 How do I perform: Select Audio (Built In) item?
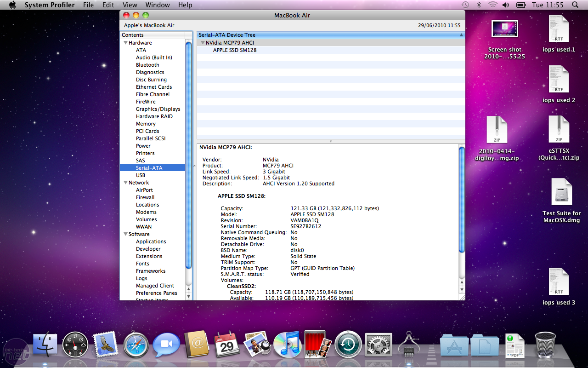tap(154, 57)
